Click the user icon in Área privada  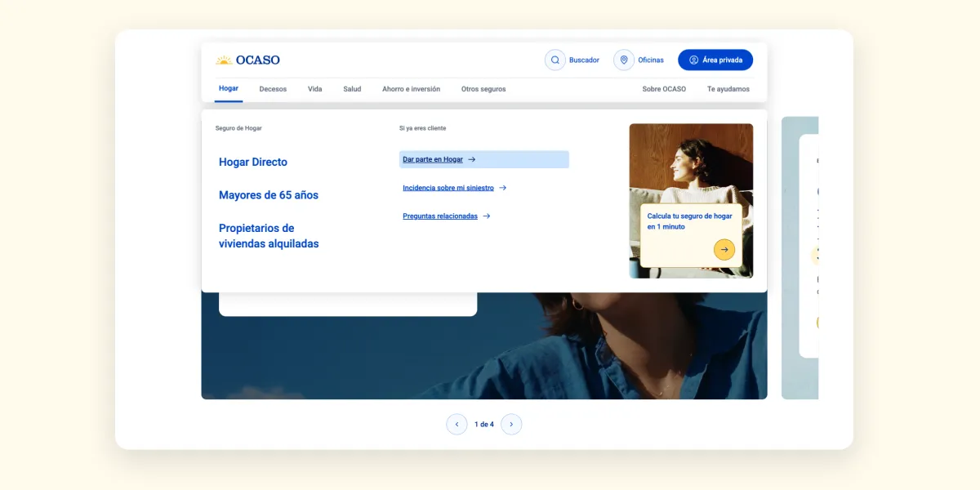click(693, 60)
